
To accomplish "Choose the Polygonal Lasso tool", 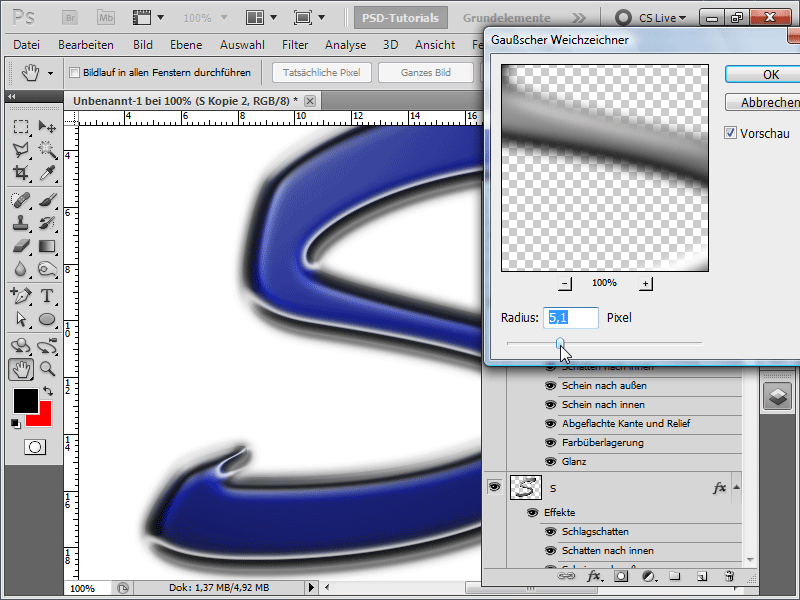I will click(x=20, y=149).
